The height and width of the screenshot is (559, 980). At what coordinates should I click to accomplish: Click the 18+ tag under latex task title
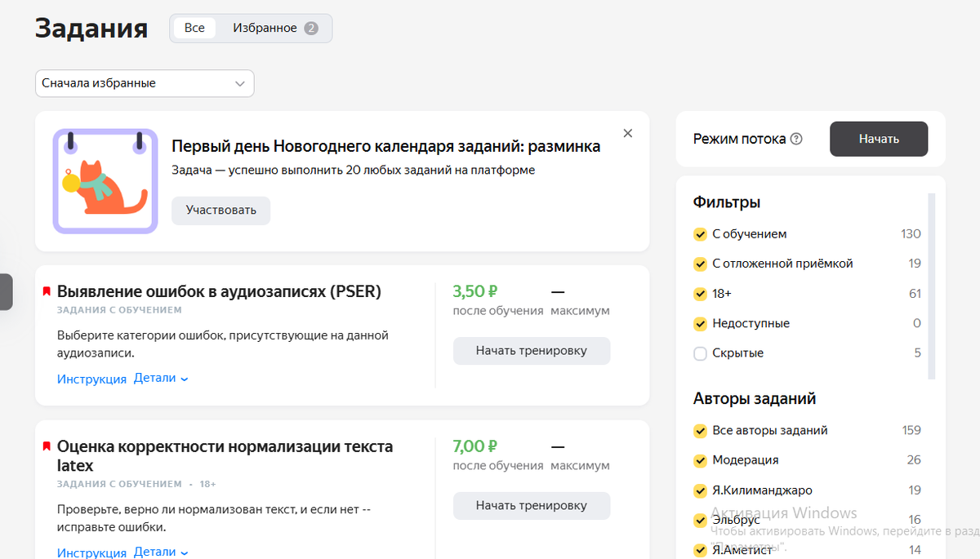click(x=207, y=484)
